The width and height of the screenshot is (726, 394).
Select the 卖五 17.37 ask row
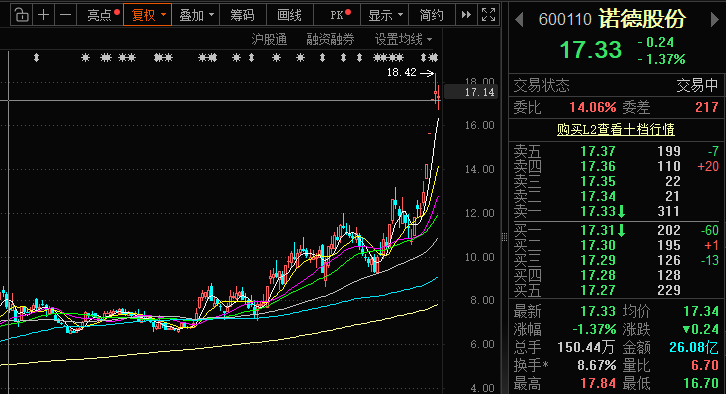(616, 151)
